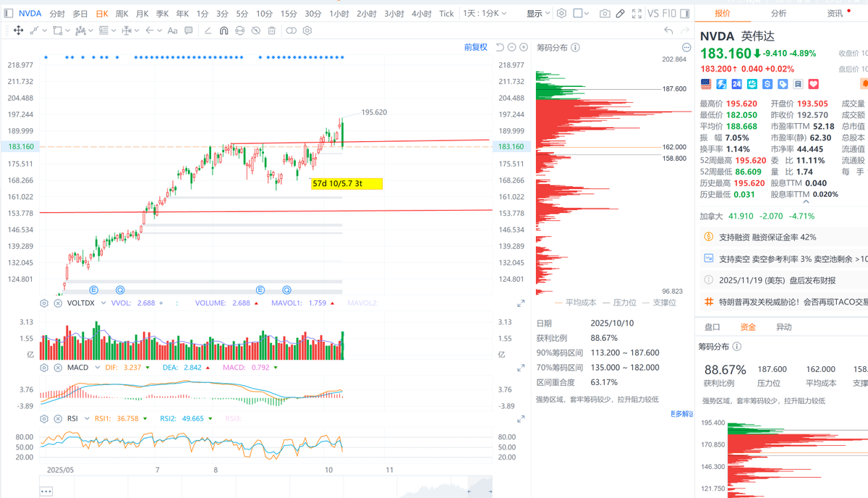Open MACD indicator settings gear

click(45, 368)
